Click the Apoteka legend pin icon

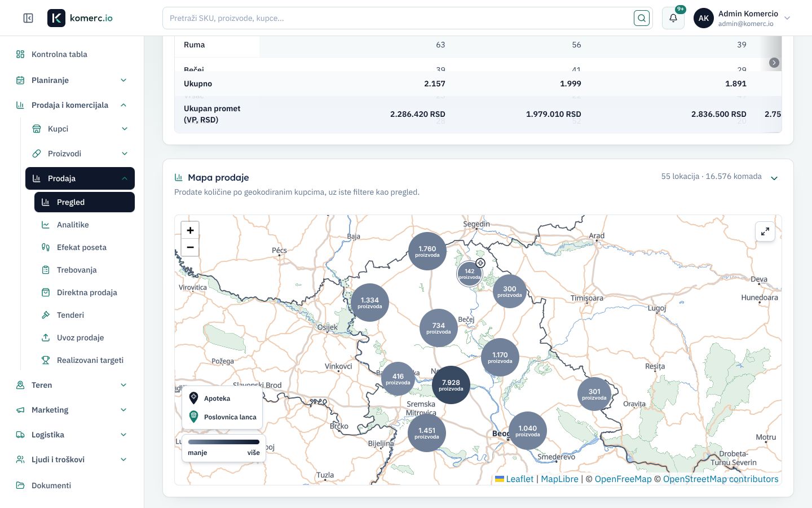[193, 398]
